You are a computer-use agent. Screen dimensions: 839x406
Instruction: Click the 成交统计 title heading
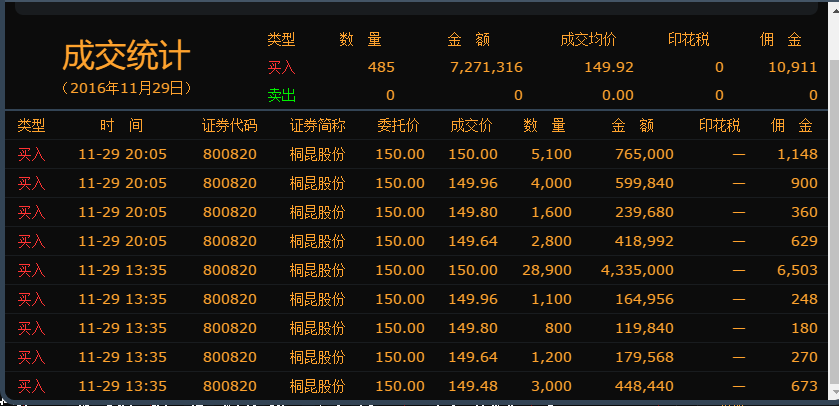(126, 56)
